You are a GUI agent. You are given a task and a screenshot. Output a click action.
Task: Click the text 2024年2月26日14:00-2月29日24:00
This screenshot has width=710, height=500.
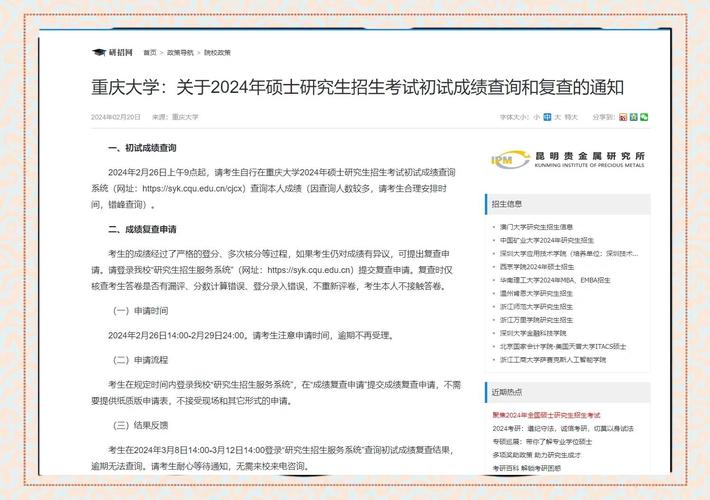click(x=177, y=336)
